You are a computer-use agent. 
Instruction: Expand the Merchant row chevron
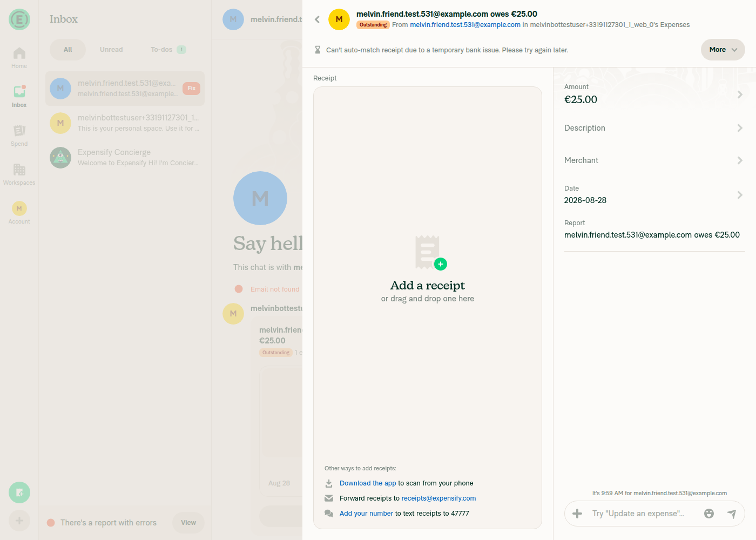coord(740,160)
